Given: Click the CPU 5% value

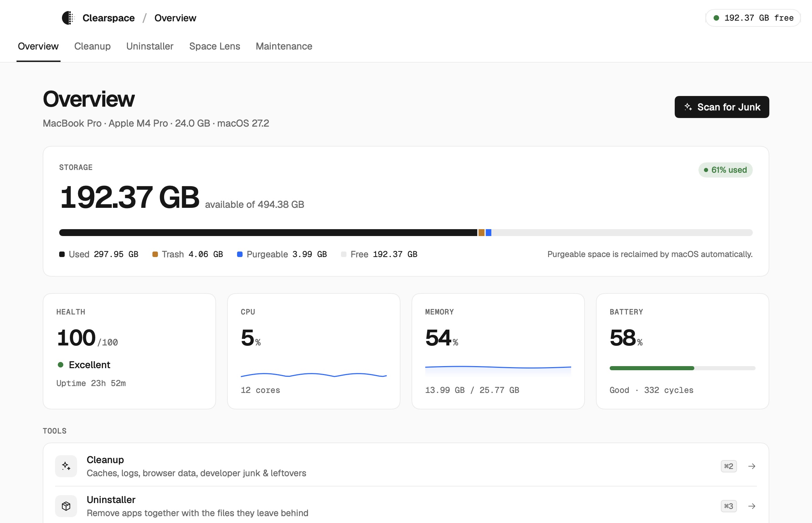Looking at the screenshot, I should click(x=251, y=338).
